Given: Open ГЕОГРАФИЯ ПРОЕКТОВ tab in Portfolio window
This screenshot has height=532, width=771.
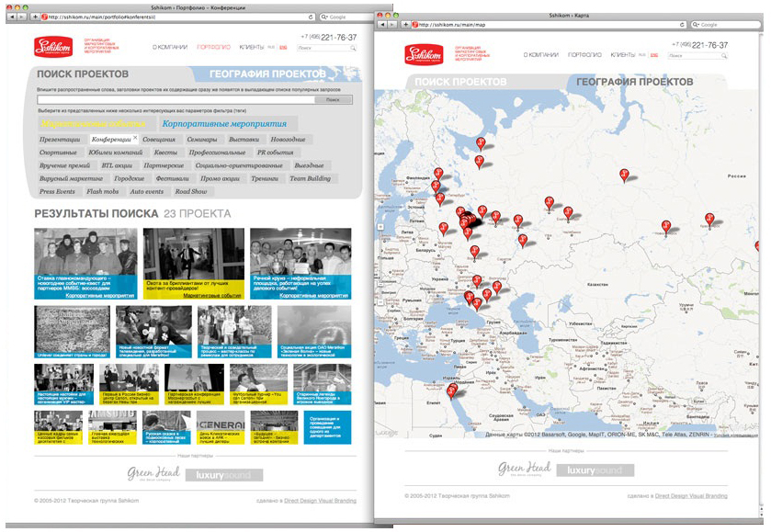Looking at the screenshot, I should click(267, 74).
